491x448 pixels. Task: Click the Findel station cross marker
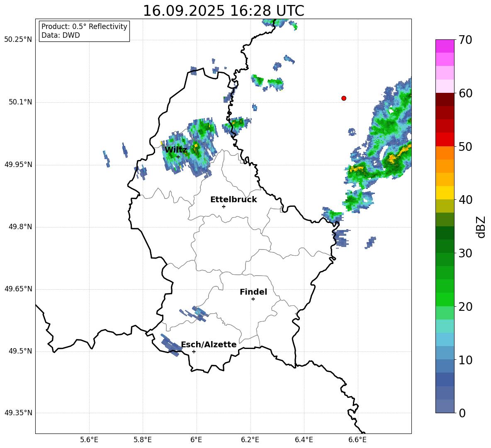coord(253,299)
